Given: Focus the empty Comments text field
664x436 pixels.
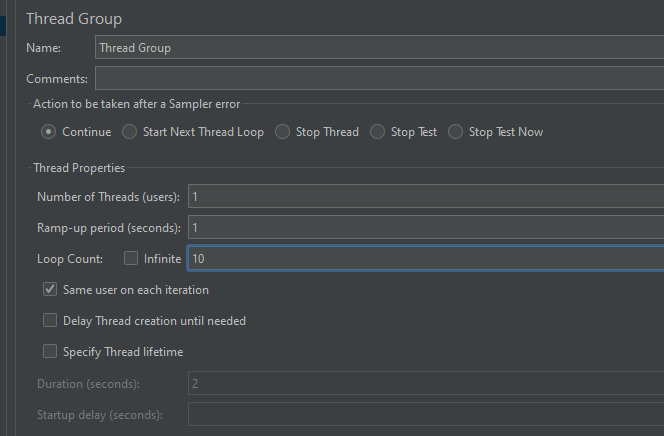Looking at the screenshot, I should (x=378, y=78).
